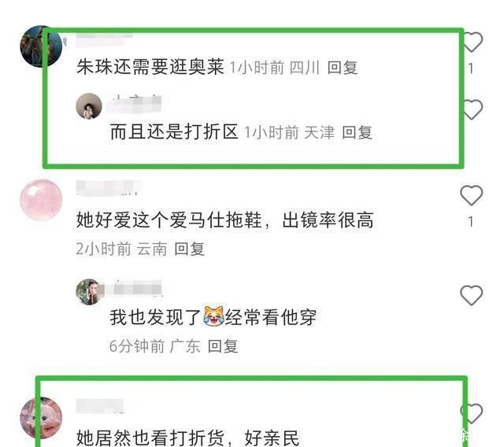Open the Guangdong replier's avatar

(89, 292)
